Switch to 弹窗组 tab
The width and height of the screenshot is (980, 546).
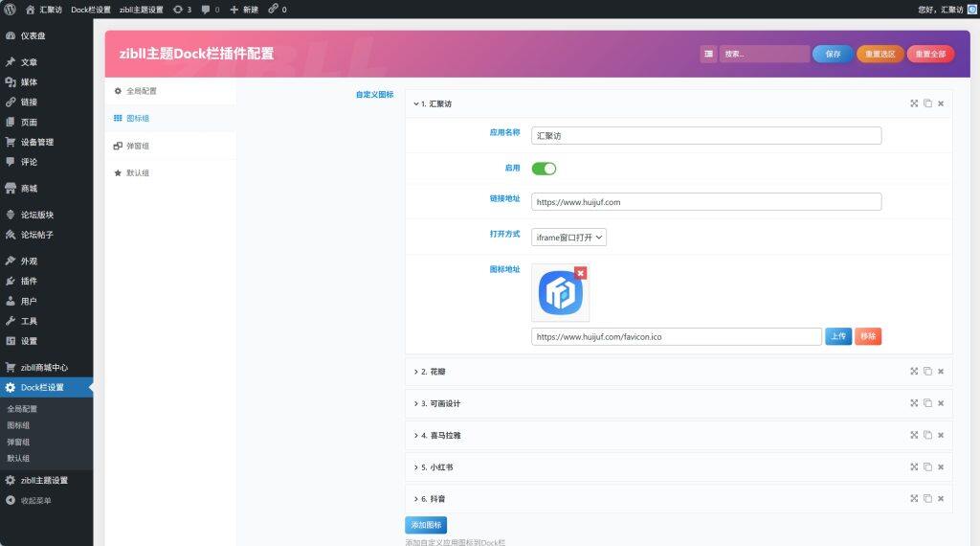[x=170, y=146]
